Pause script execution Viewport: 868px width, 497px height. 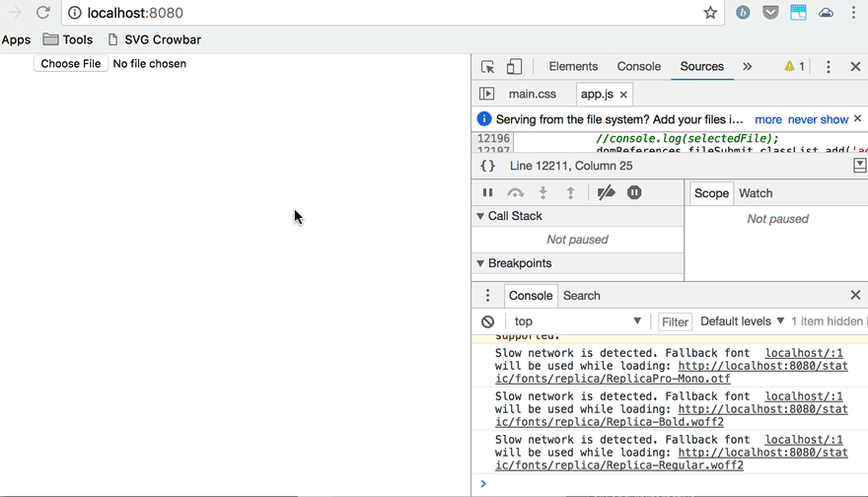(x=487, y=192)
